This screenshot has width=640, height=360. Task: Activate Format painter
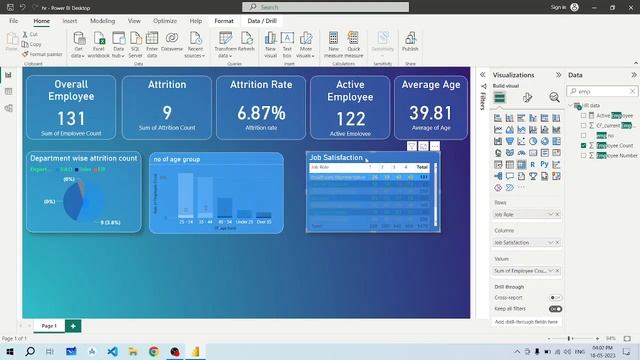(x=42, y=54)
